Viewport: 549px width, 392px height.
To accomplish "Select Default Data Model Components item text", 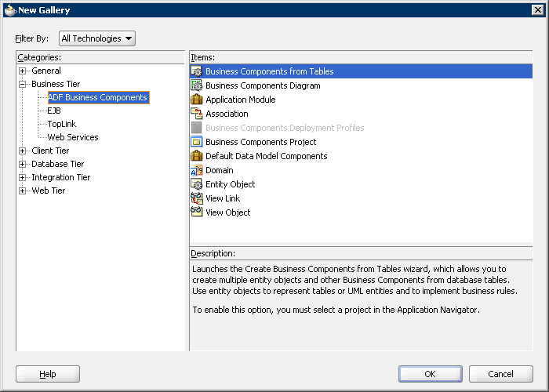I will [x=267, y=156].
